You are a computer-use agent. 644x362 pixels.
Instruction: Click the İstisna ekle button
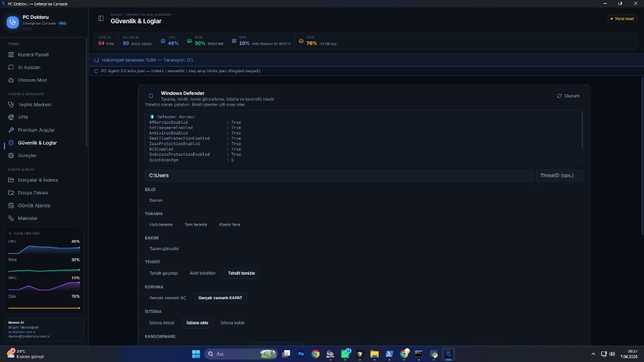coord(197,322)
